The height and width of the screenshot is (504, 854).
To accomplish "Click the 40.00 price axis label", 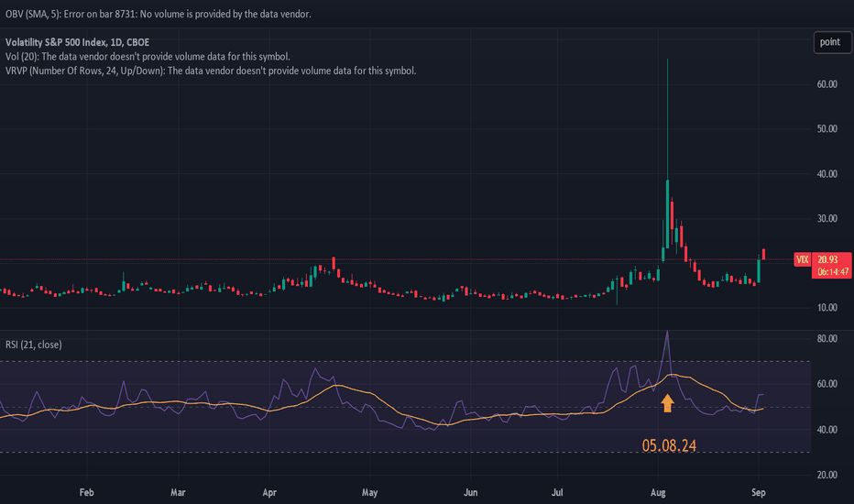I will pos(827,174).
